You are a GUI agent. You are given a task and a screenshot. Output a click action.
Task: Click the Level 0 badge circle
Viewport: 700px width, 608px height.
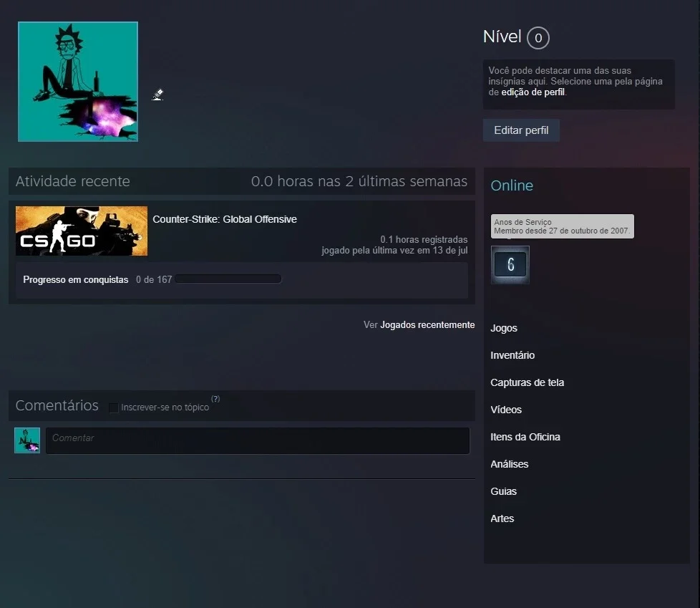click(538, 38)
